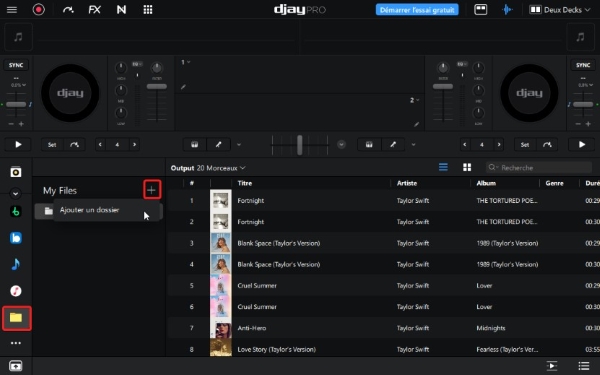Click the right deck volume fader
This screenshot has width=600, height=375.
pyautogui.click(x=443, y=86)
